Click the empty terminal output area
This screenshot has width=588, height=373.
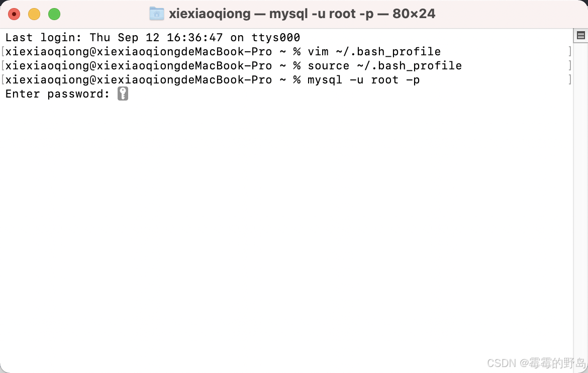coord(286,226)
